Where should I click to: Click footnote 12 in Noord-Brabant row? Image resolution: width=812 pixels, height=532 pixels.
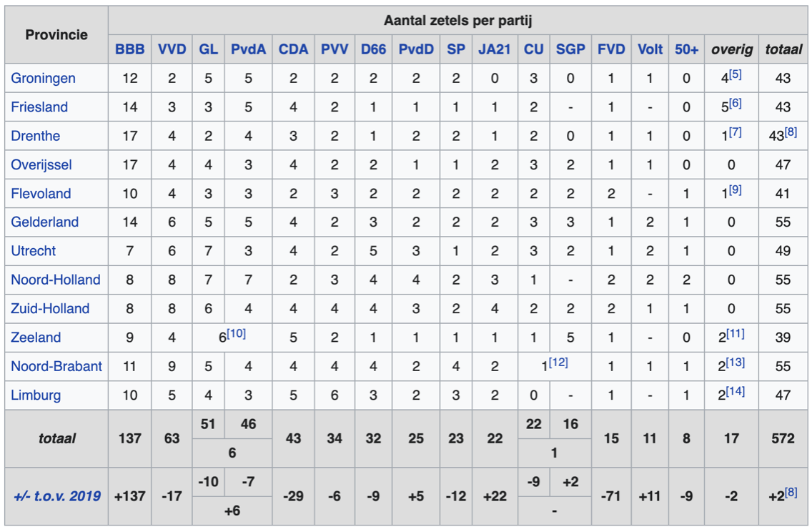[x=558, y=362]
